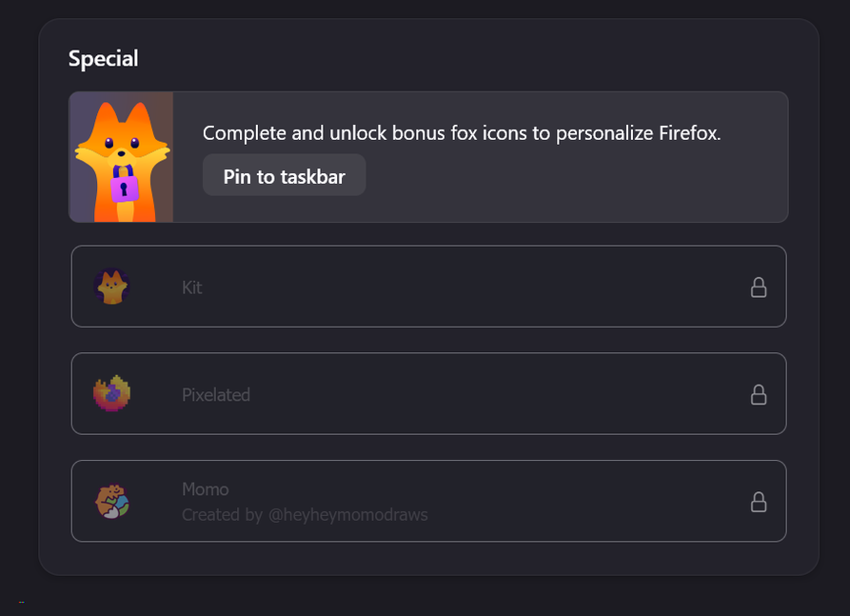Click blank space in the Pixelated option card
The width and height of the screenshot is (850, 616).
pos(488,393)
